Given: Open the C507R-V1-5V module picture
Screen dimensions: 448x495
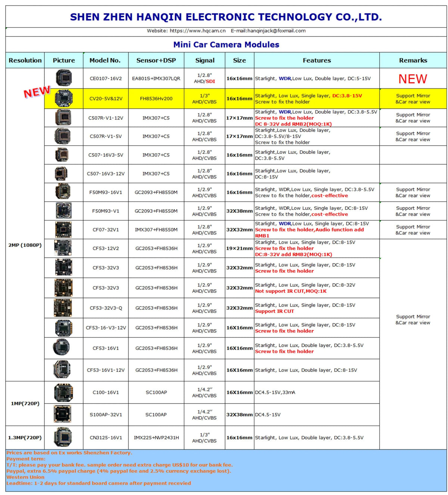Looking at the screenshot, I should 62,136.
